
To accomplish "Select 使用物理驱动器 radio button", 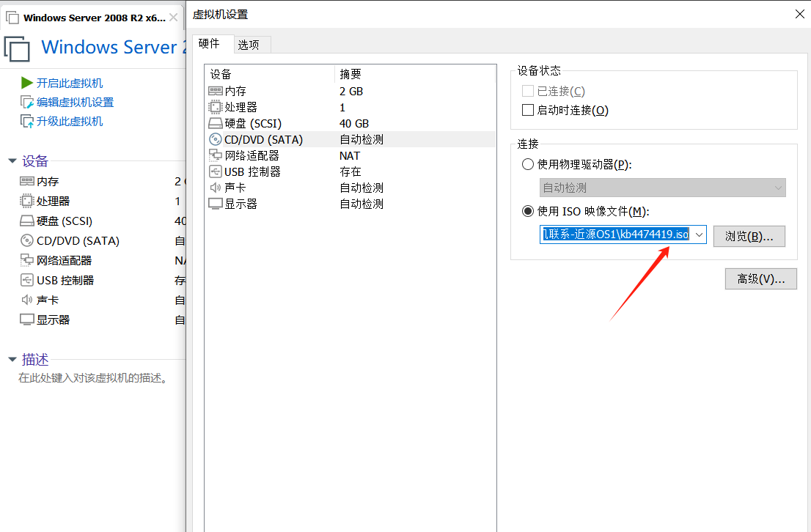I will click(527, 164).
